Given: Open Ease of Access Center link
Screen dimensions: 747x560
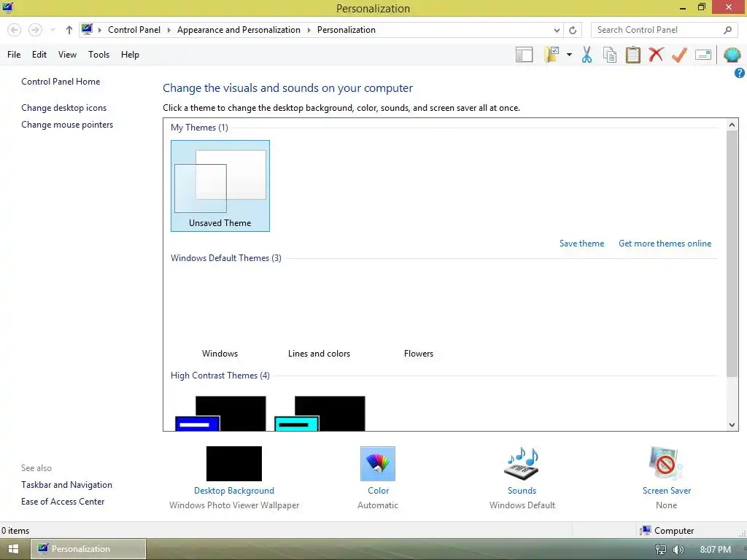Looking at the screenshot, I should coord(63,502).
